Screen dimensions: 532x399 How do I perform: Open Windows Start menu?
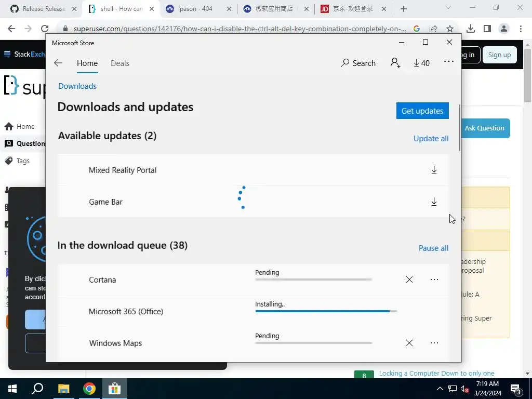tap(12, 389)
